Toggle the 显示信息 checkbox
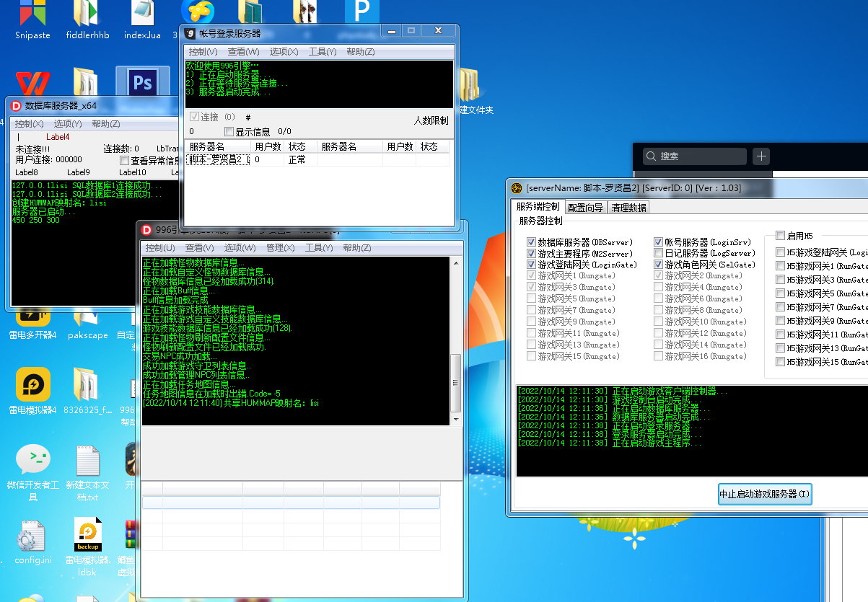This screenshot has width=868, height=602. (x=229, y=132)
